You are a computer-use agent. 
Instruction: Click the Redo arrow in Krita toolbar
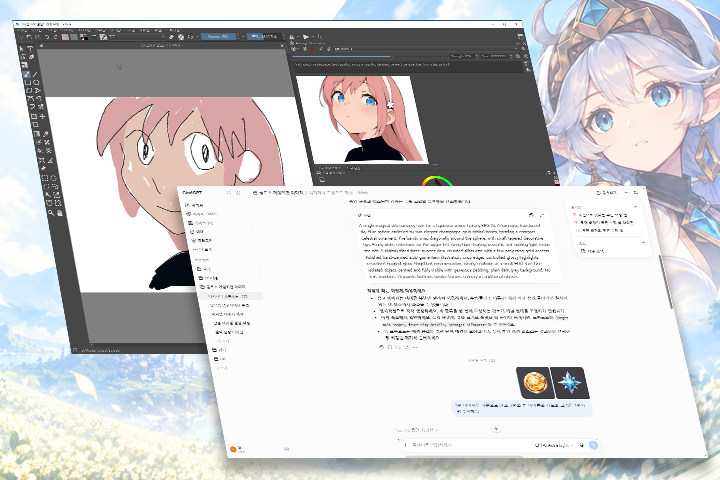coord(55,37)
